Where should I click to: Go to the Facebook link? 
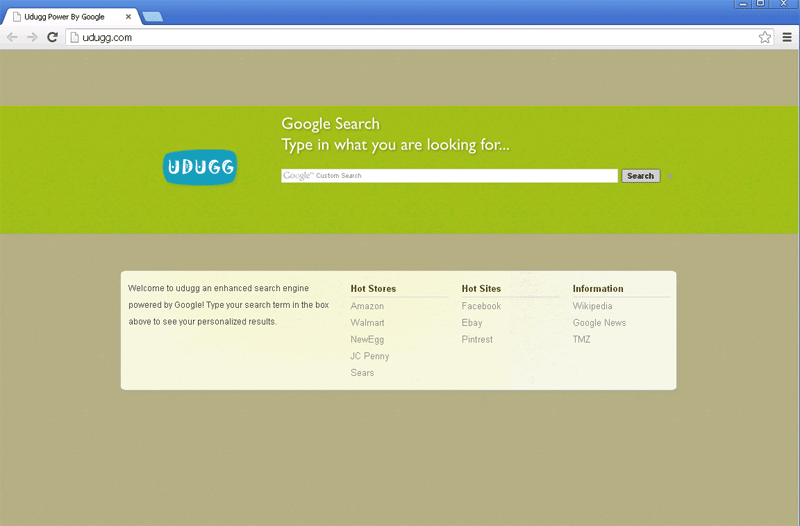click(481, 306)
